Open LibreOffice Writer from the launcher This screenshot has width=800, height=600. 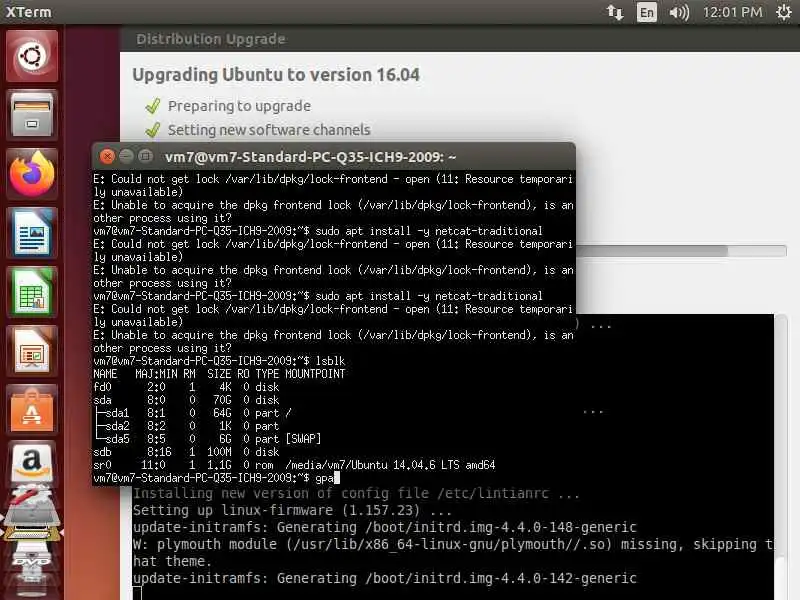point(32,233)
